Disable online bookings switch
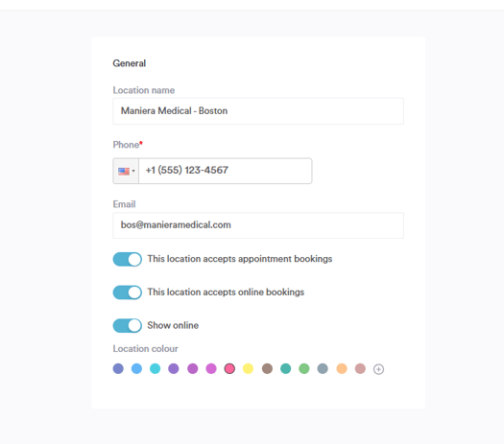 pyautogui.click(x=128, y=292)
